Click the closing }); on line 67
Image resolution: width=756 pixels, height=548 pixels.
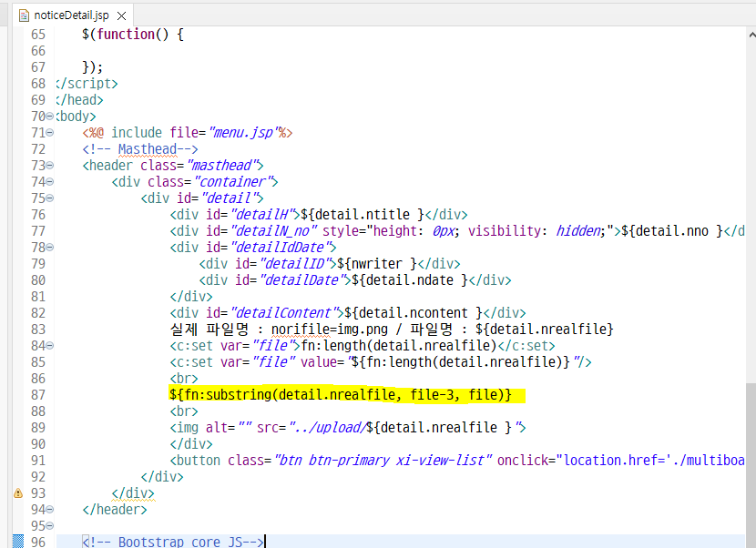click(x=93, y=67)
